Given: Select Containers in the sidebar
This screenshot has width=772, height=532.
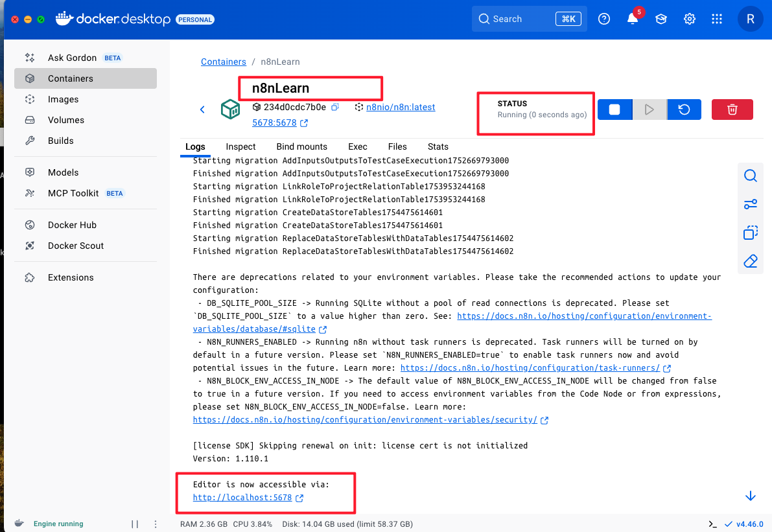Looking at the screenshot, I should [85, 78].
